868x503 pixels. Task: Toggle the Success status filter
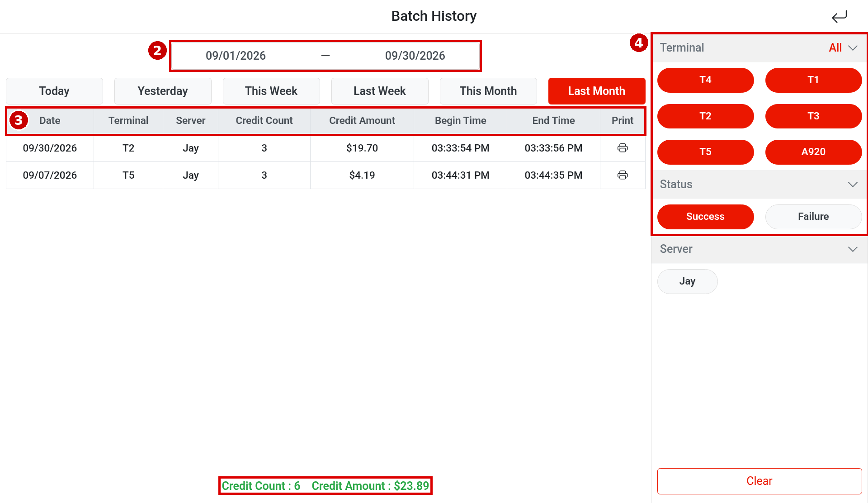[705, 217]
